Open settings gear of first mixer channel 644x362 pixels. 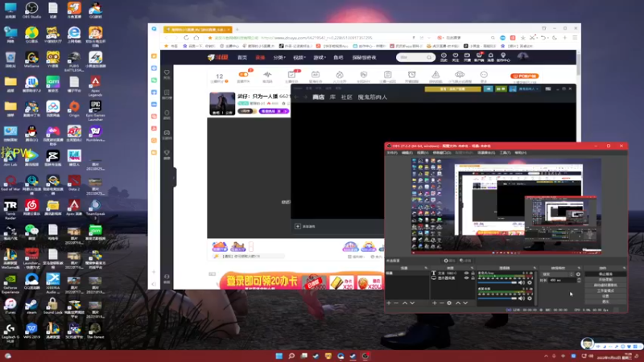(x=530, y=282)
